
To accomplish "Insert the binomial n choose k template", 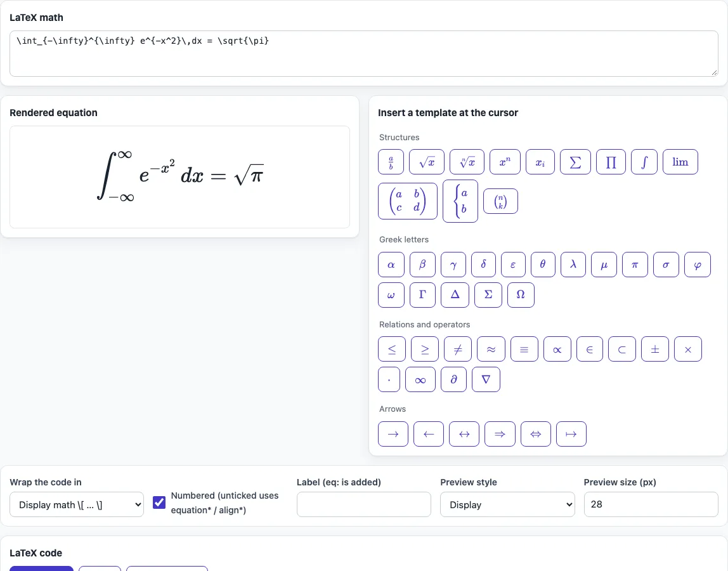I will [500, 201].
